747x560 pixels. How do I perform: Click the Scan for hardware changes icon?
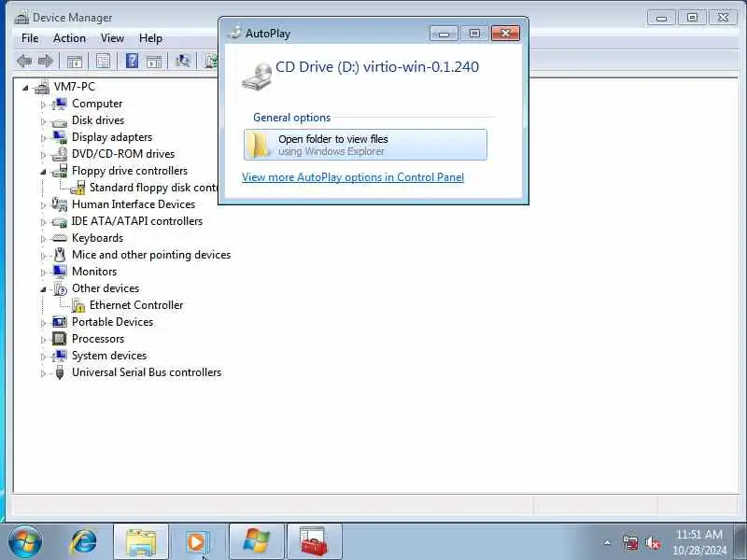[182, 61]
